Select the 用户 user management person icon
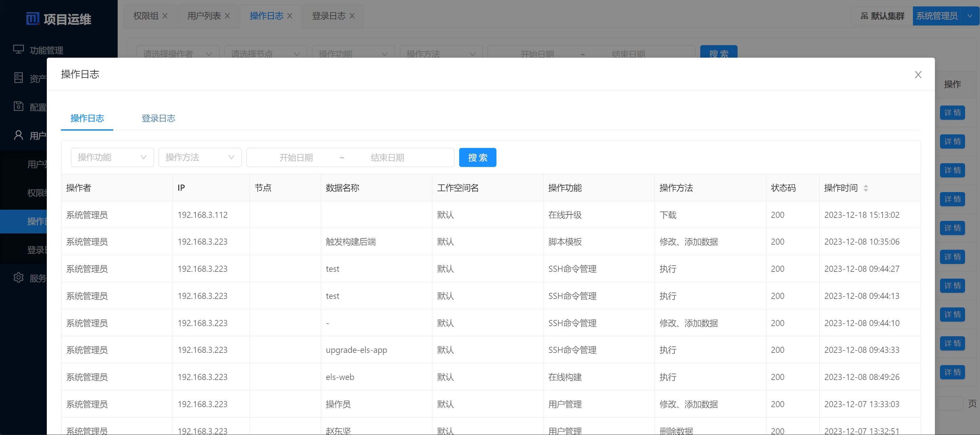This screenshot has width=980, height=435. pos(18,135)
